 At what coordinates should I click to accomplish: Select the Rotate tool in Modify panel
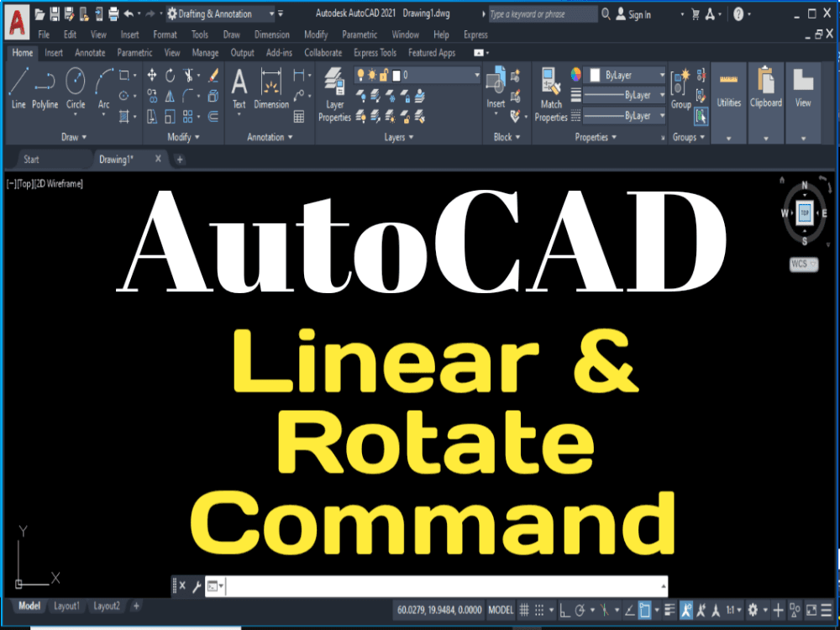(170, 75)
